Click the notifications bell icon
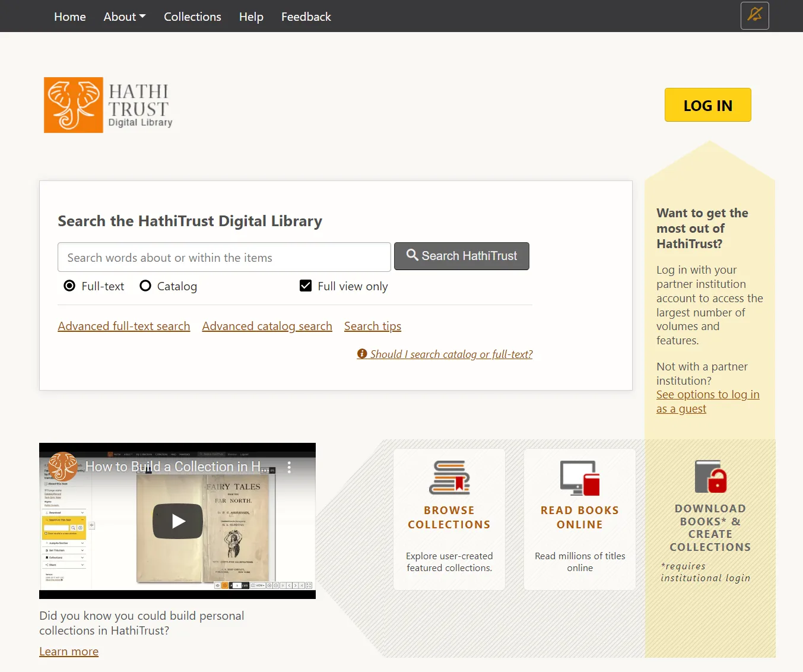 tap(754, 15)
